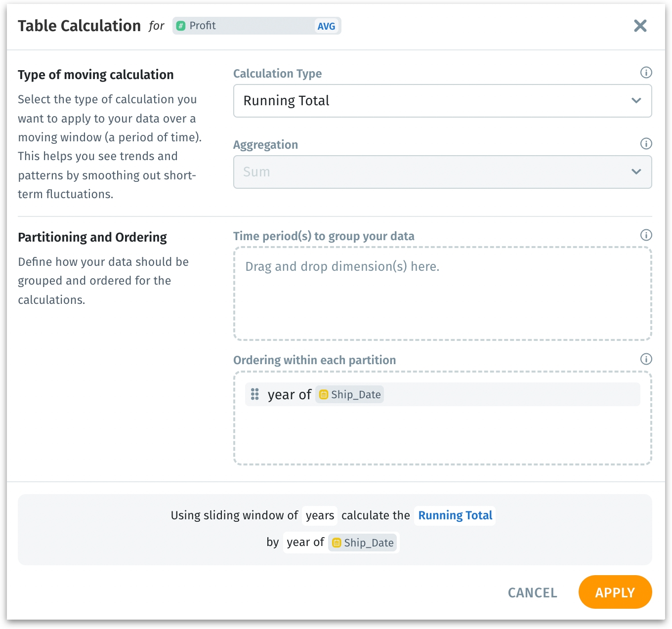Cancel the table calculation

coord(532,592)
